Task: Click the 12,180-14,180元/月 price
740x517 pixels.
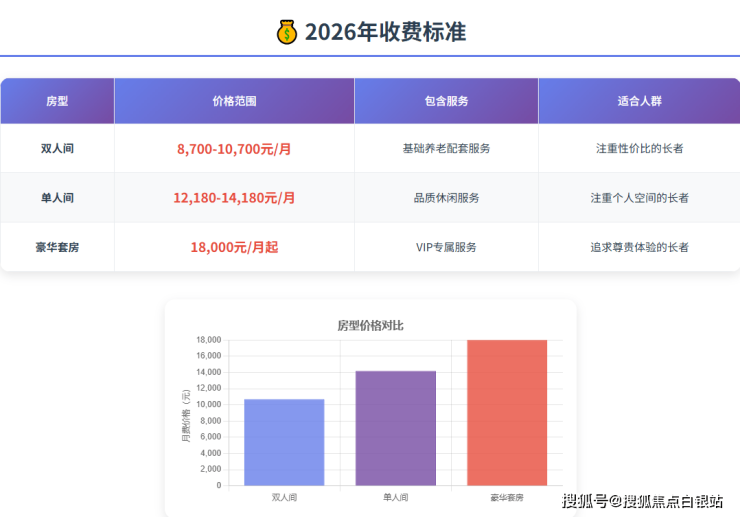Action: [x=234, y=198]
